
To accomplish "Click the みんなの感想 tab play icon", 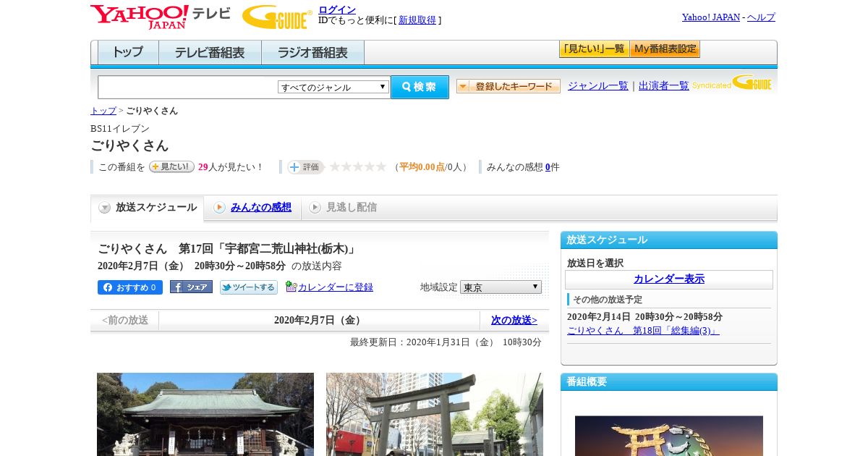I will [x=219, y=208].
